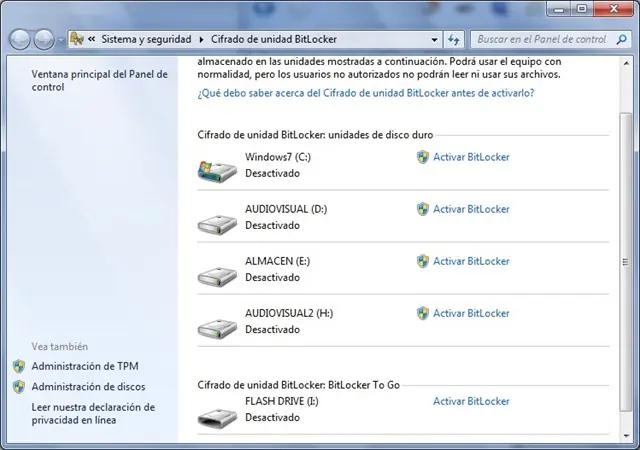Open the '¿Qué debo saber acerca del Cifrado' help link
This screenshot has width=640, height=450.
[366, 93]
